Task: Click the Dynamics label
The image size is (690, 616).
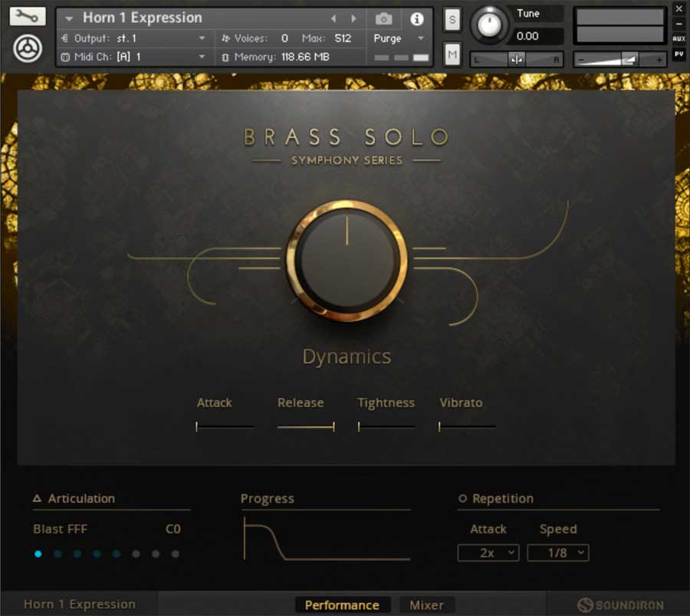Action: (347, 357)
